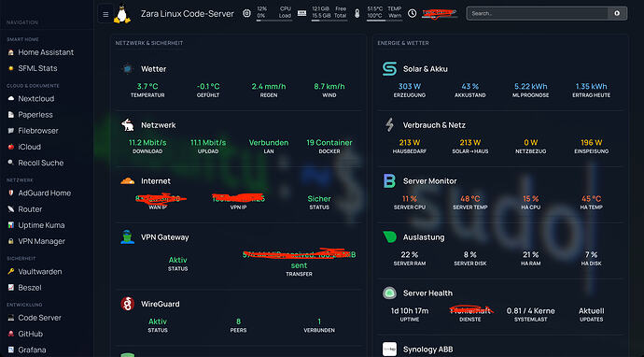The height and width of the screenshot is (357, 644).
Task: Click the Synology ABB icon
Action: [389, 350]
